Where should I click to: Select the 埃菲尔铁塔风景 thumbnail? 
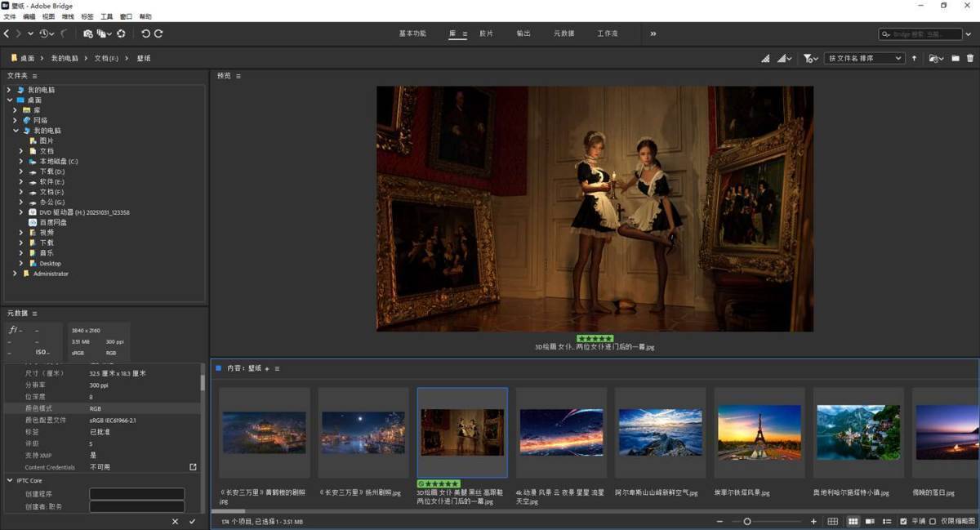point(759,433)
